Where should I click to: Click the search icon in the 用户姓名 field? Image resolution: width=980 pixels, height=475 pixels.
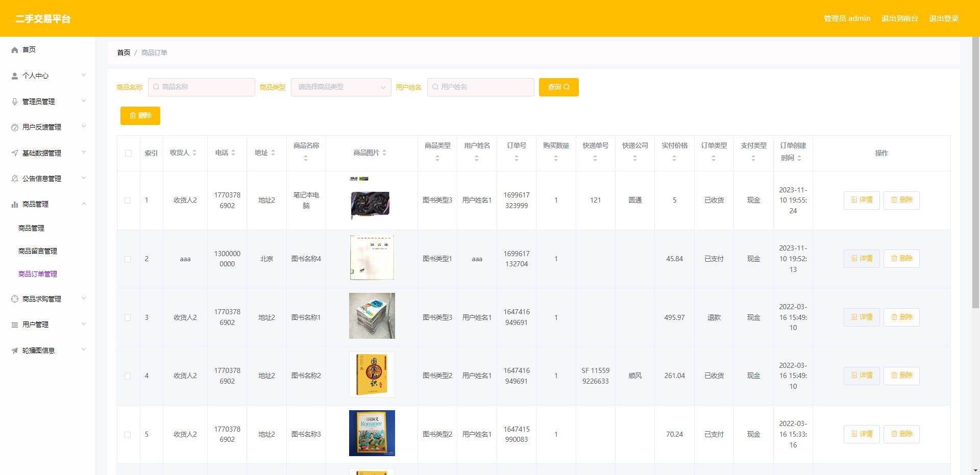435,87
